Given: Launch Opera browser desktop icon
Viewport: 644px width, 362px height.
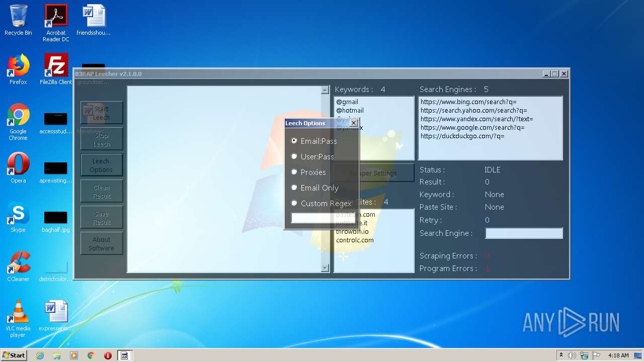Looking at the screenshot, I should click(x=18, y=168).
